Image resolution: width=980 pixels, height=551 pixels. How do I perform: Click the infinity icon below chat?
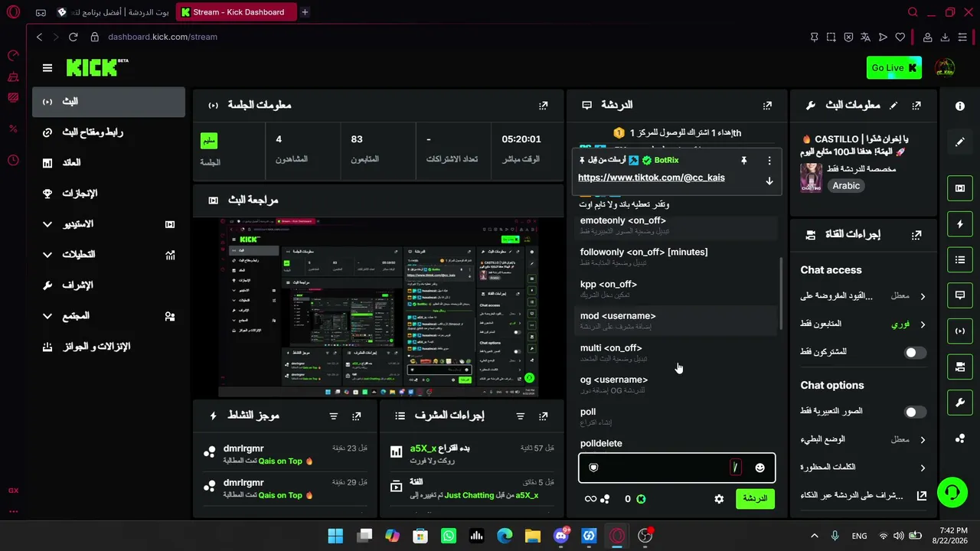click(x=590, y=499)
